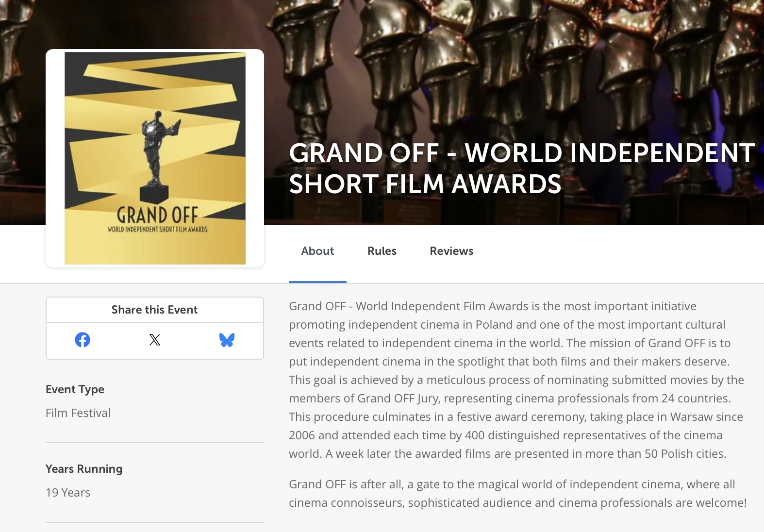The width and height of the screenshot is (764, 532).
Task: Click the festival title heading in the banner
Action: coord(522,168)
